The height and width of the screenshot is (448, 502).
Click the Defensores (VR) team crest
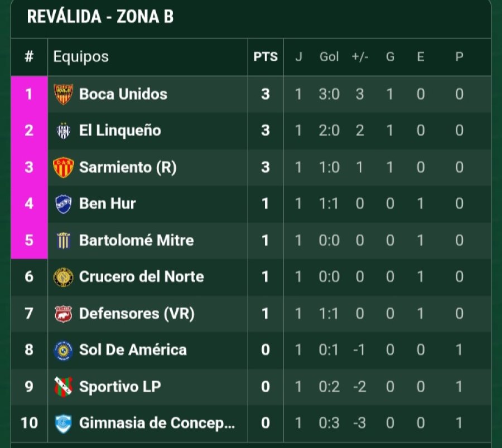click(63, 314)
